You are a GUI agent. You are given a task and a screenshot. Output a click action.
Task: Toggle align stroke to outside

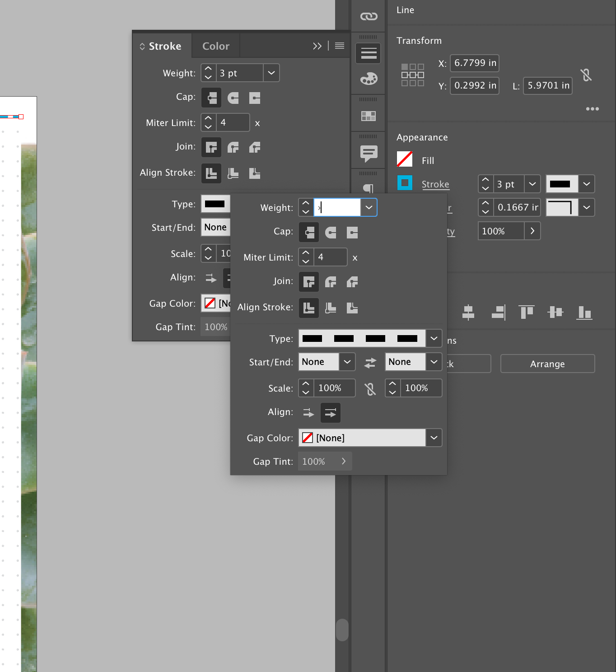(x=352, y=308)
